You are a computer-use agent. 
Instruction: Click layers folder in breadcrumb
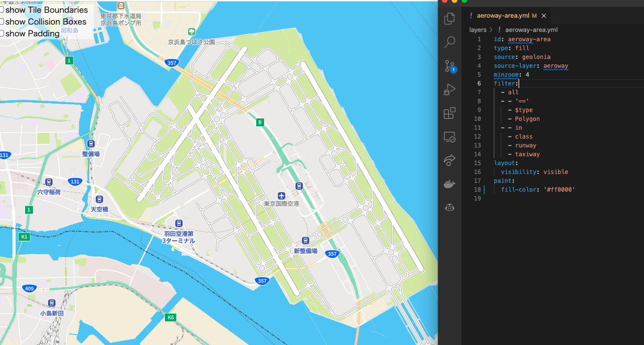pyautogui.click(x=478, y=30)
